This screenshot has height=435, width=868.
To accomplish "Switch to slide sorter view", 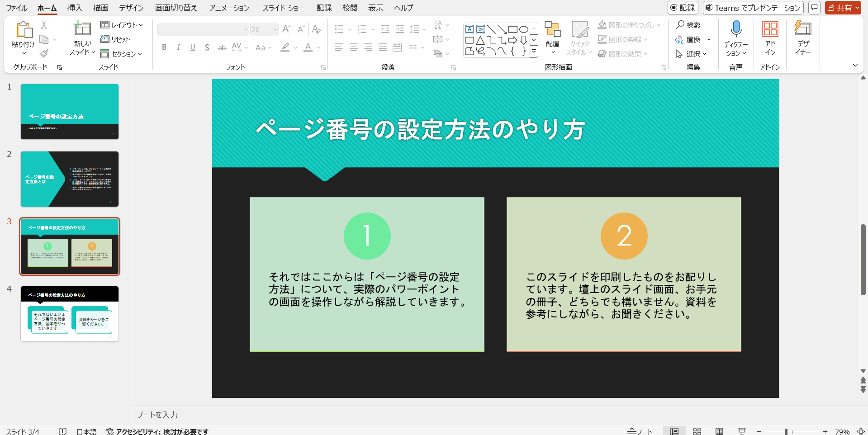I will coord(697,431).
